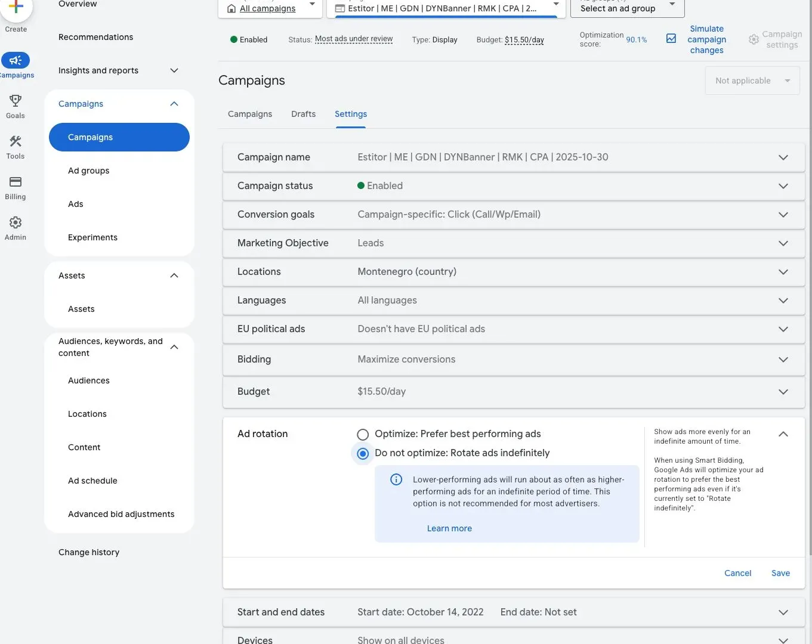The height and width of the screenshot is (644, 812).
Task: Switch to the Drafts tab
Action: [303, 114]
